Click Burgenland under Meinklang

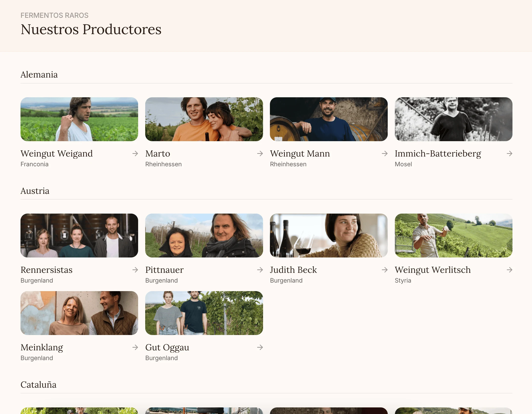pyautogui.click(x=37, y=358)
